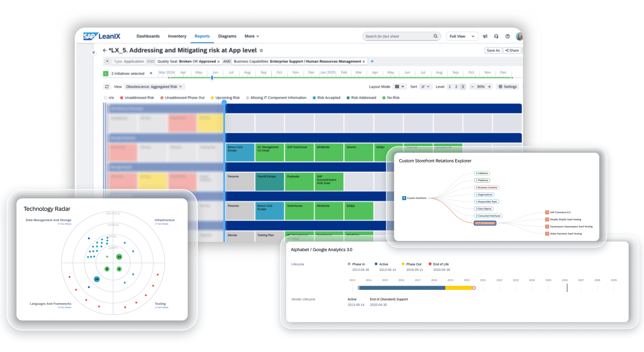Select level 1 in the Level selector

[450, 87]
